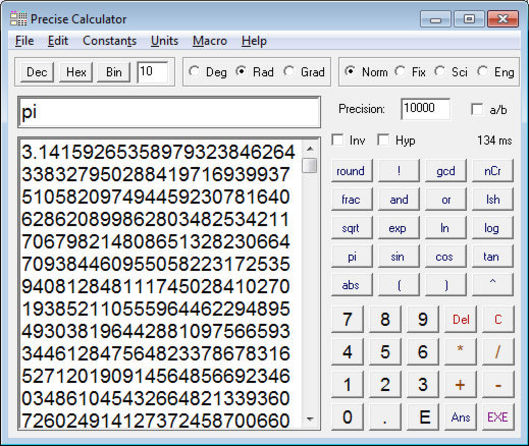Select the Sci number format
Image resolution: width=529 pixels, height=446 pixels.
tap(439, 71)
